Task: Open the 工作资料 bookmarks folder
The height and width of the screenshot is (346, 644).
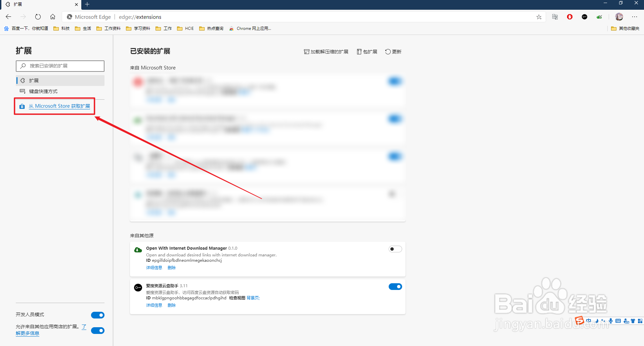Action: (x=109, y=29)
